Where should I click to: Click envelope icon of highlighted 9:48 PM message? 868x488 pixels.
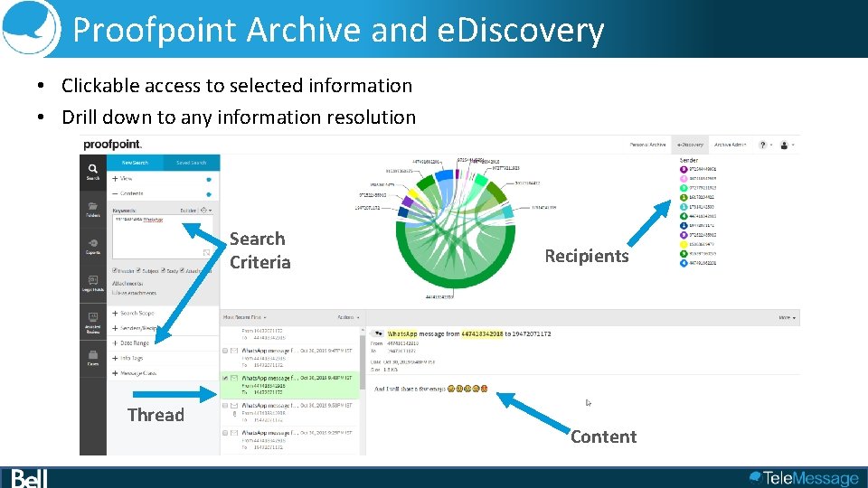click(235, 379)
